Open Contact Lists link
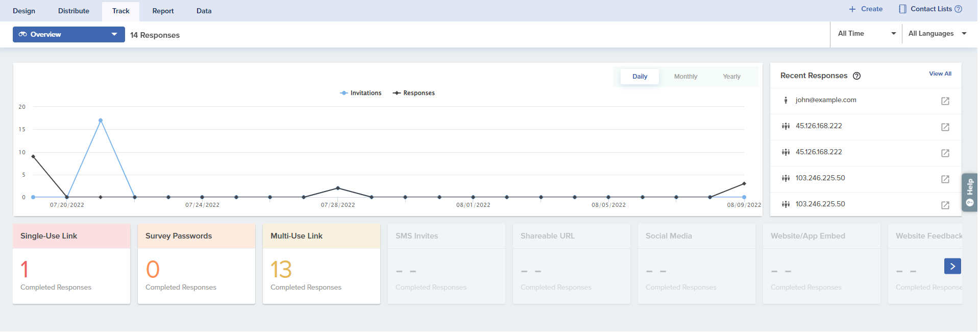Image resolution: width=980 pixels, height=332 pixels. tap(930, 9)
